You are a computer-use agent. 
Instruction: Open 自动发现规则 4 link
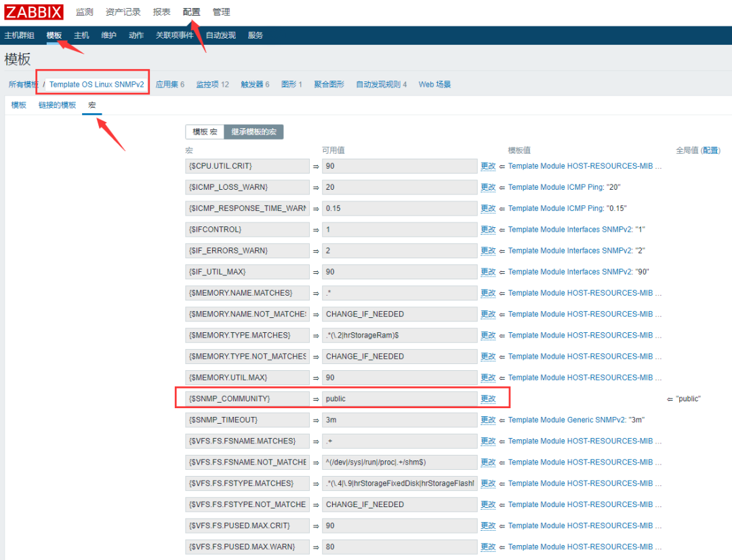pyautogui.click(x=382, y=85)
